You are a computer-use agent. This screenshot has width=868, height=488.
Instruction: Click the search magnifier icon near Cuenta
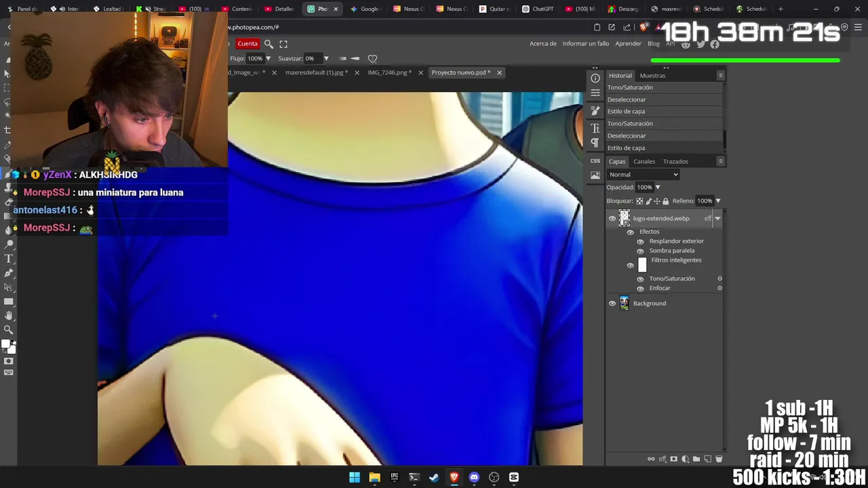click(269, 44)
